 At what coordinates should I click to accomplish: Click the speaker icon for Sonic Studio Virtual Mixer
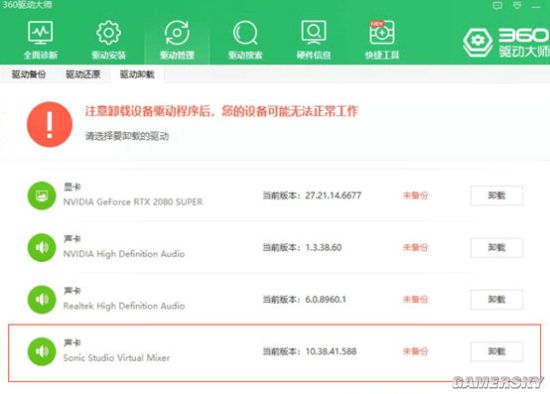[42, 351]
